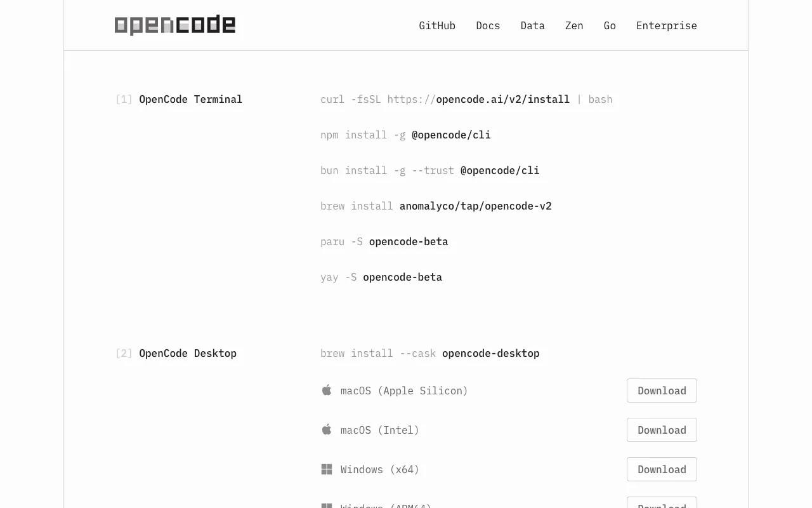Click the macOS (Intel) label
This screenshot has width=812, height=508.
(380, 430)
